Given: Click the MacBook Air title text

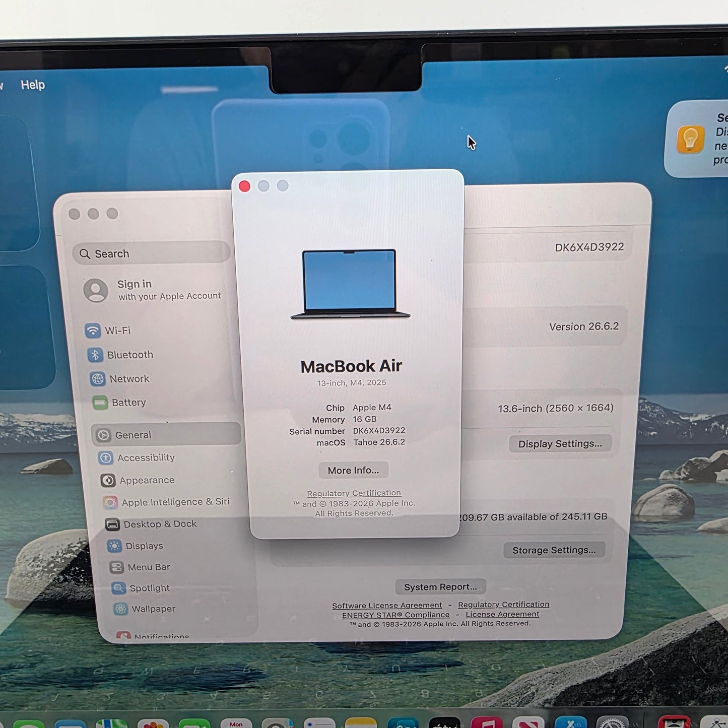Looking at the screenshot, I should 351,366.
